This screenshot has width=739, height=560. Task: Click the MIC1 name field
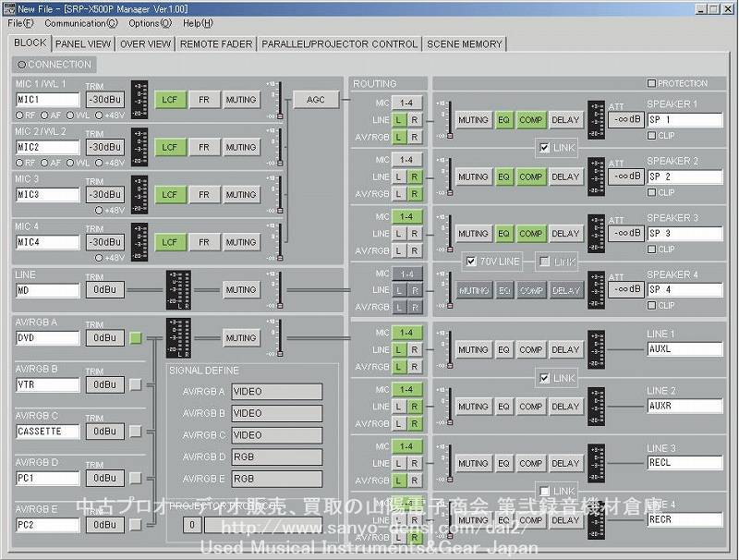[48, 100]
